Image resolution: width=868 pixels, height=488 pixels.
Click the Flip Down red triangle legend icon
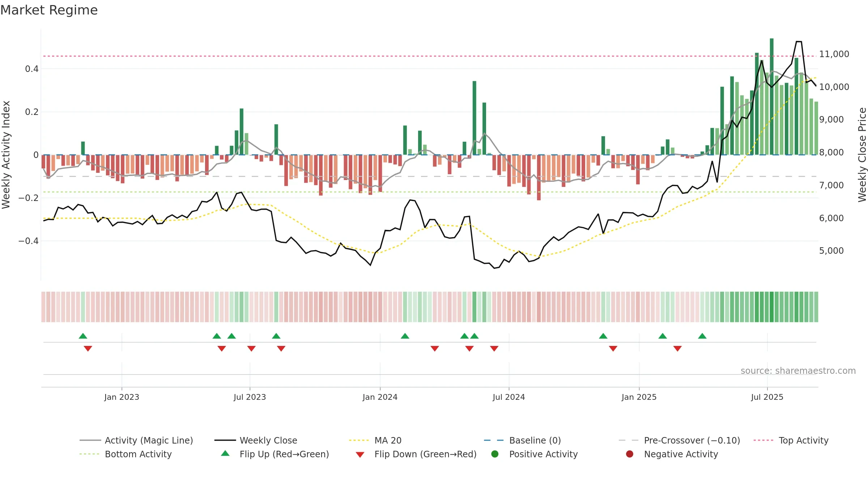(x=360, y=455)
